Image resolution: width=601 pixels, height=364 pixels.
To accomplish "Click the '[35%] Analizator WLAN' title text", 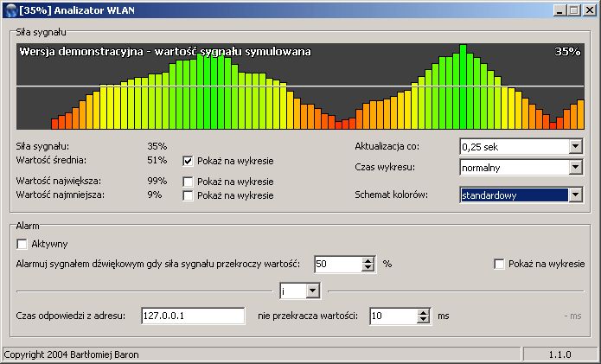I will click(x=77, y=10).
